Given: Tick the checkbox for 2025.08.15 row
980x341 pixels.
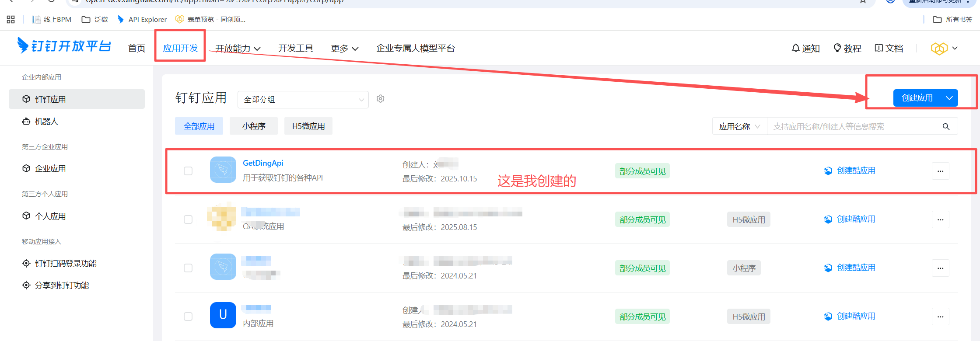Looking at the screenshot, I should [188, 219].
